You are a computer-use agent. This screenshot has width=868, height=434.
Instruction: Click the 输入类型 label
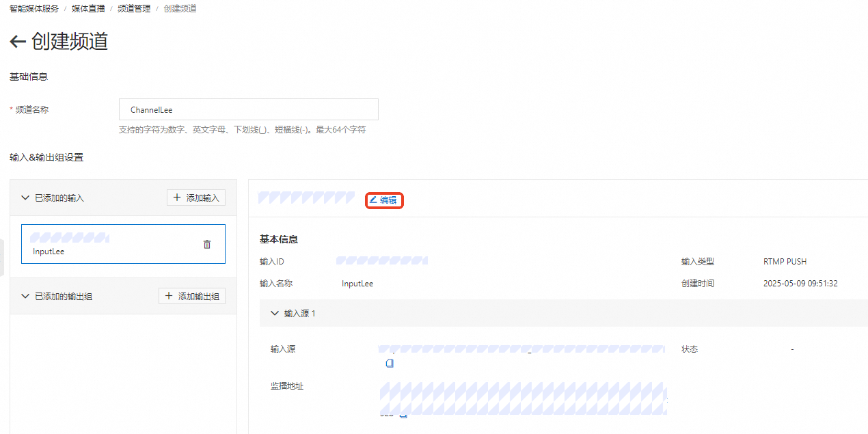[698, 262]
